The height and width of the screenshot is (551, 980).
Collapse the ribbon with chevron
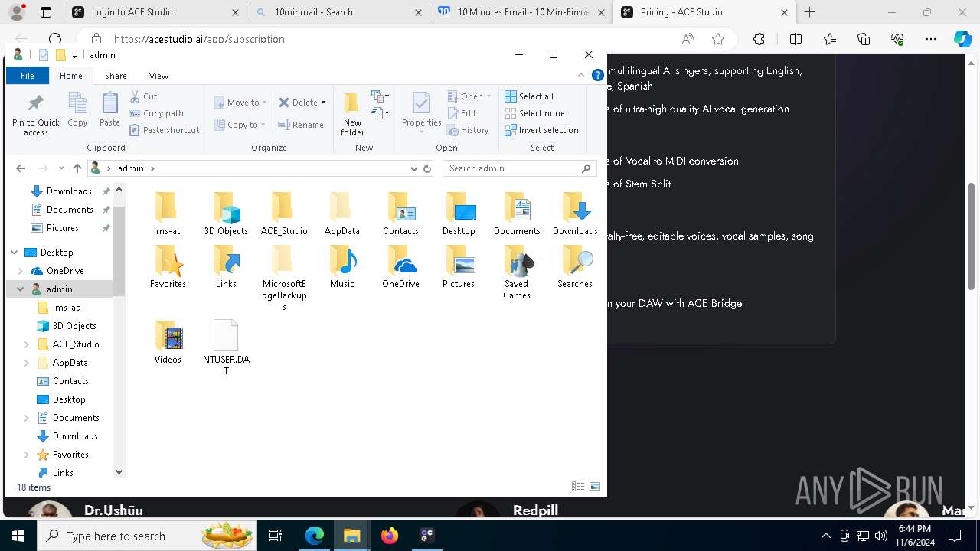point(581,75)
